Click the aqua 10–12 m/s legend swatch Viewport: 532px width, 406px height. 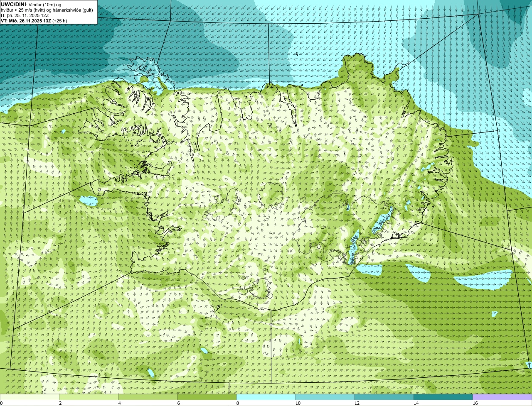325,397
